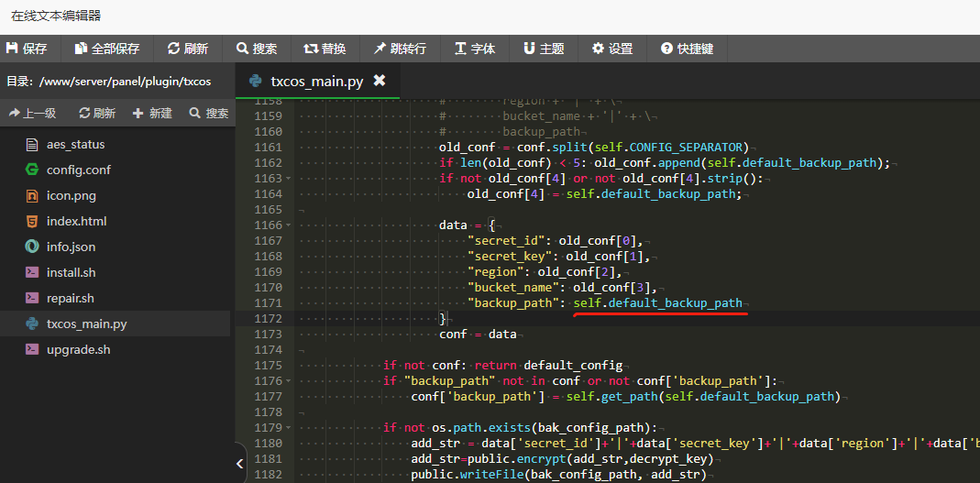Click 'conf = data' on line 1173
Image resolution: width=980 pixels, height=483 pixels.
tap(478, 335)
